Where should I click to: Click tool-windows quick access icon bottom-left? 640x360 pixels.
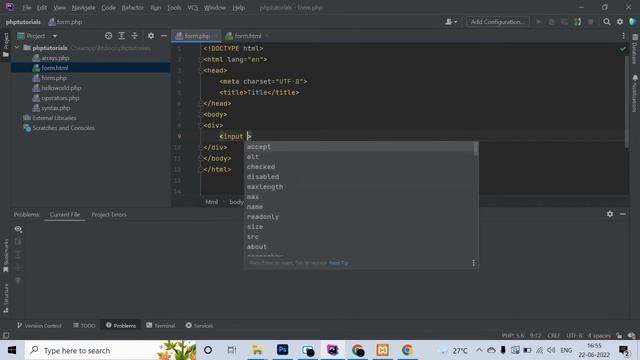[6, 336]
